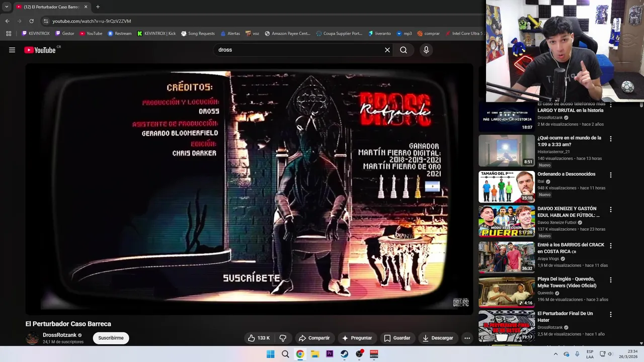Open the comprar bookmark
Viewport: 644px width, 362px height.
click(x=428, y=34)
